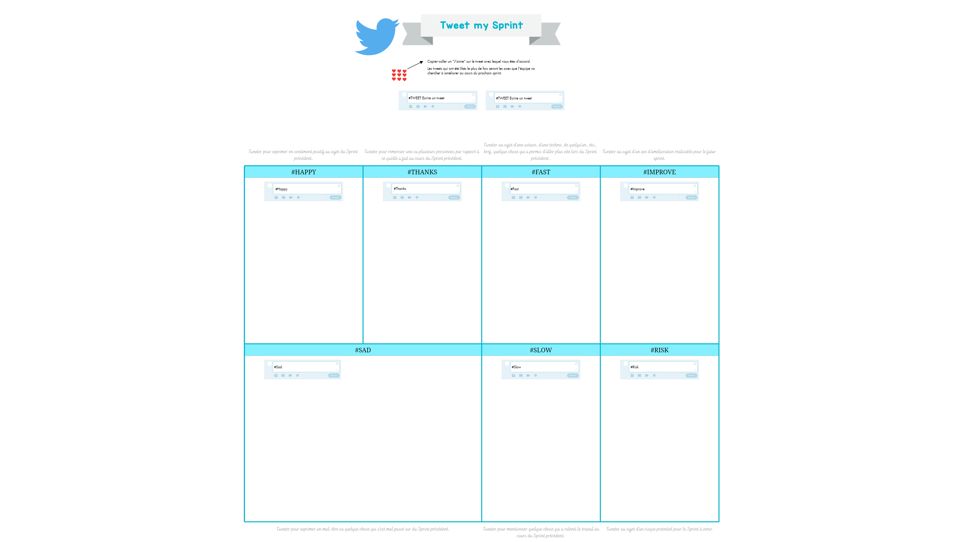Click the second #TWEET input field
Screen dimensions: 980x542
[x=524, y=98]
